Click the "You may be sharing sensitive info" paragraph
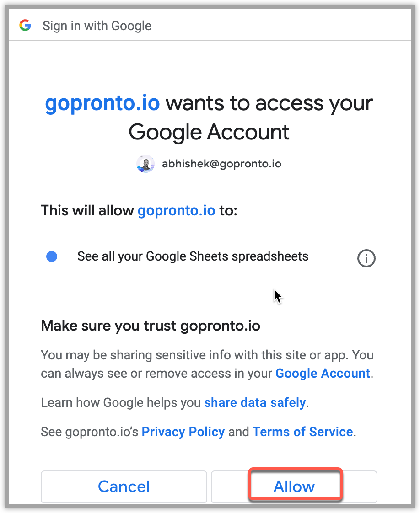Screen dimensions: 420x513 (207, 364)
